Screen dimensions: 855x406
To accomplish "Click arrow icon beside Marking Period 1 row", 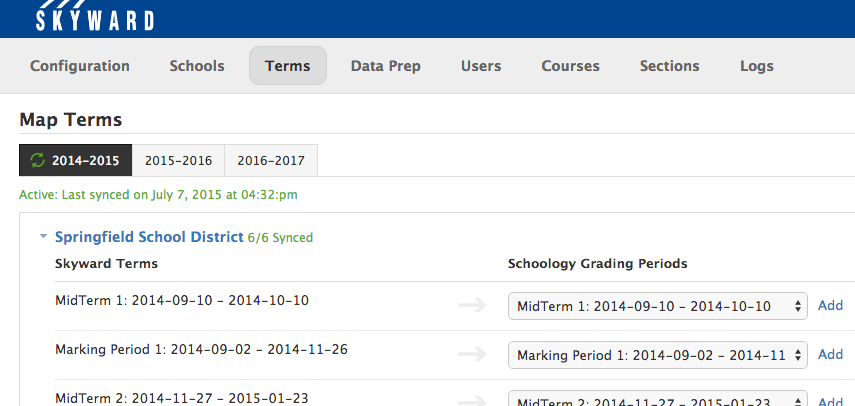I will point(471,354).
